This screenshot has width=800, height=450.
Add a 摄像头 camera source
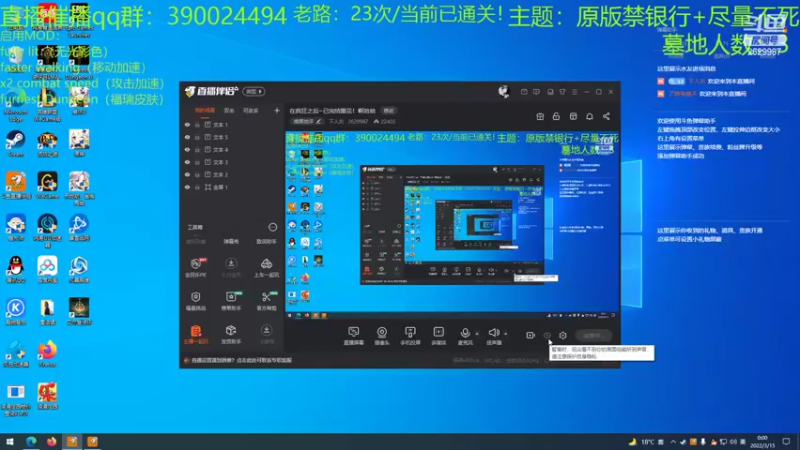(x=382, y=336)
